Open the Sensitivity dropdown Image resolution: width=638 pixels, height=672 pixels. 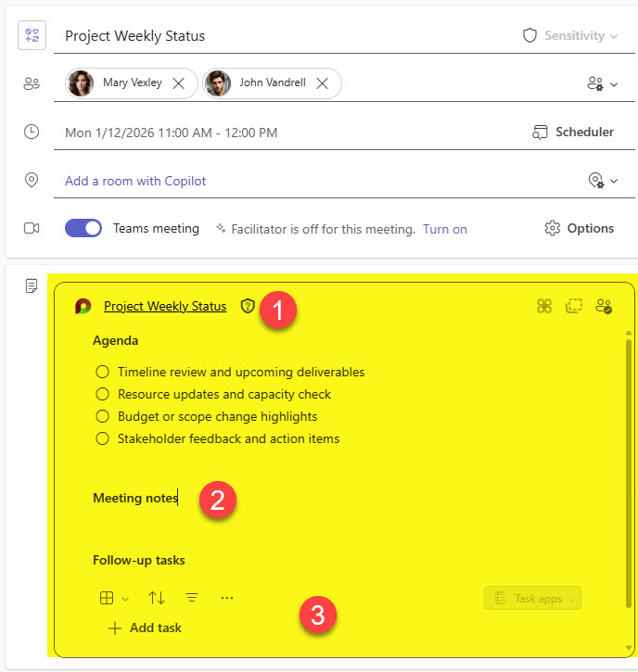coord(581,35)
